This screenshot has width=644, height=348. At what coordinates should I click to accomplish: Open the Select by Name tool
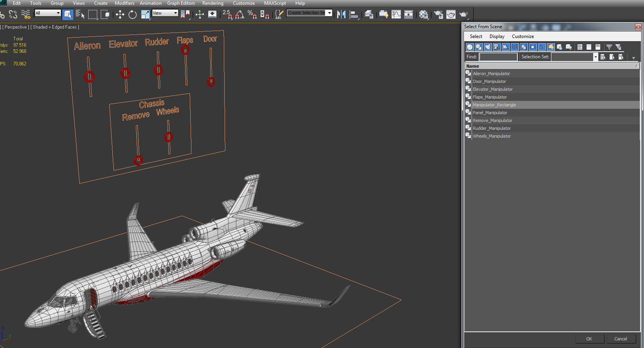80,14
